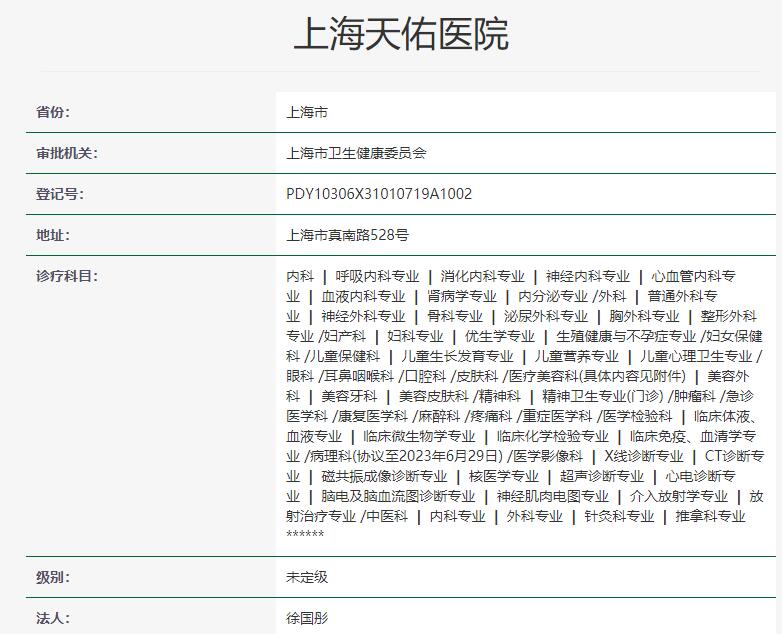This screenshot has height=634, width=782.
Task: Click 重症医学科 entry
Action: coord(558,416)
